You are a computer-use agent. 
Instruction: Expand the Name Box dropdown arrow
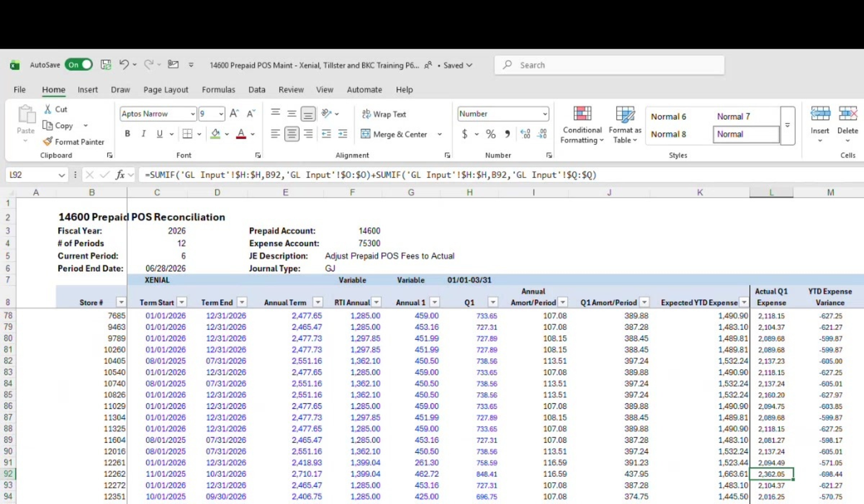pyautogui.click(x=62, y=175)
